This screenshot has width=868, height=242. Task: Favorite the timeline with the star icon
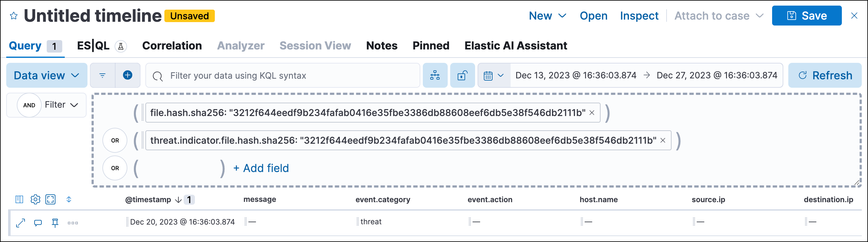click(14, 16)
